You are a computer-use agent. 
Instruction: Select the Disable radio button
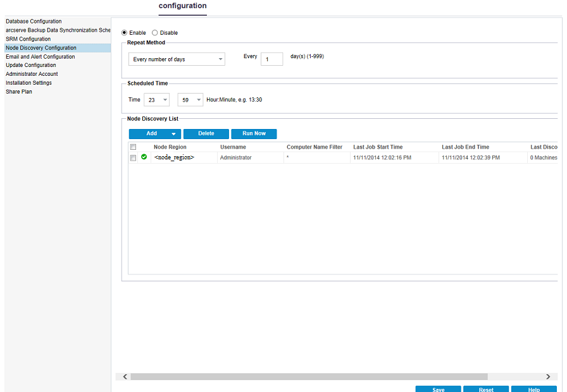155,33
